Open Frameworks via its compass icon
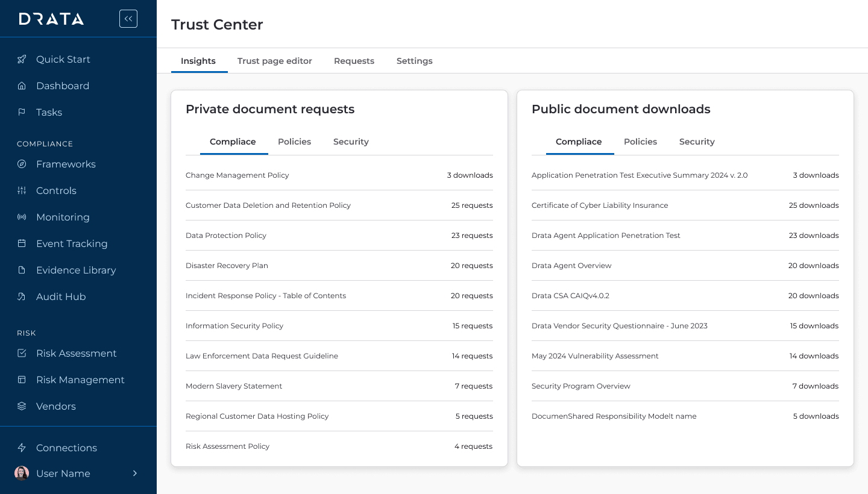The image size is (868, 494). click(x=22, y=164)
